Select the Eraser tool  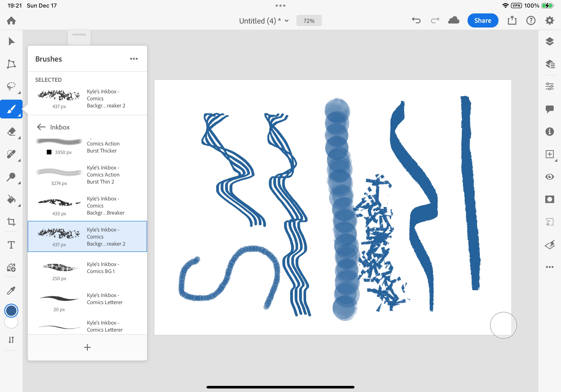click(11, 131)
